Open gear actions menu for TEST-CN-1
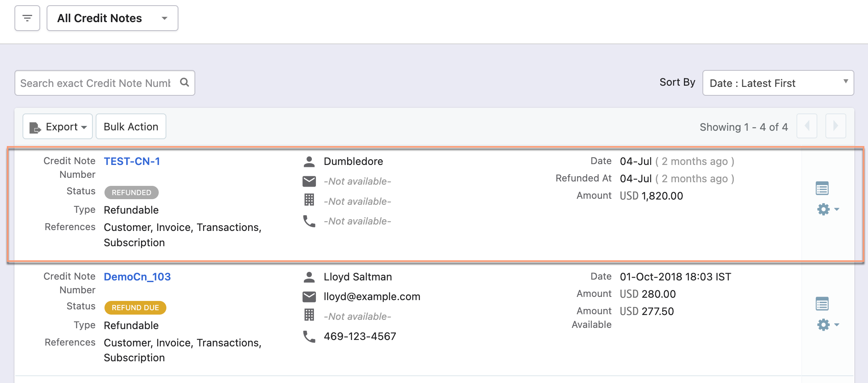Screen dimensions: 868x383 [x=827, y=209]
